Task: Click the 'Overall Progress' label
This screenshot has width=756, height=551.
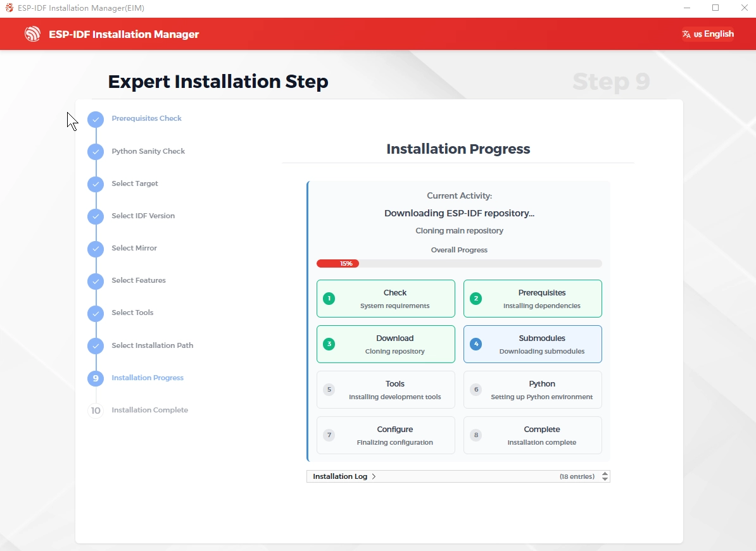Action: coord(459,250)
